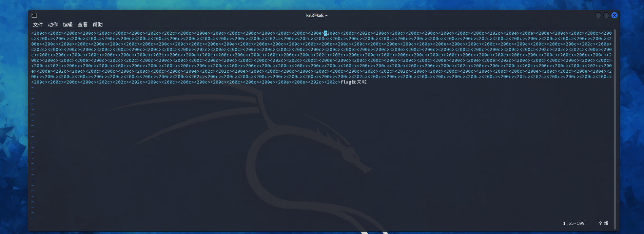Open the 编辑 (Edit) menu
This screenshot has height=234, width=644.
[x=67, y=25]
